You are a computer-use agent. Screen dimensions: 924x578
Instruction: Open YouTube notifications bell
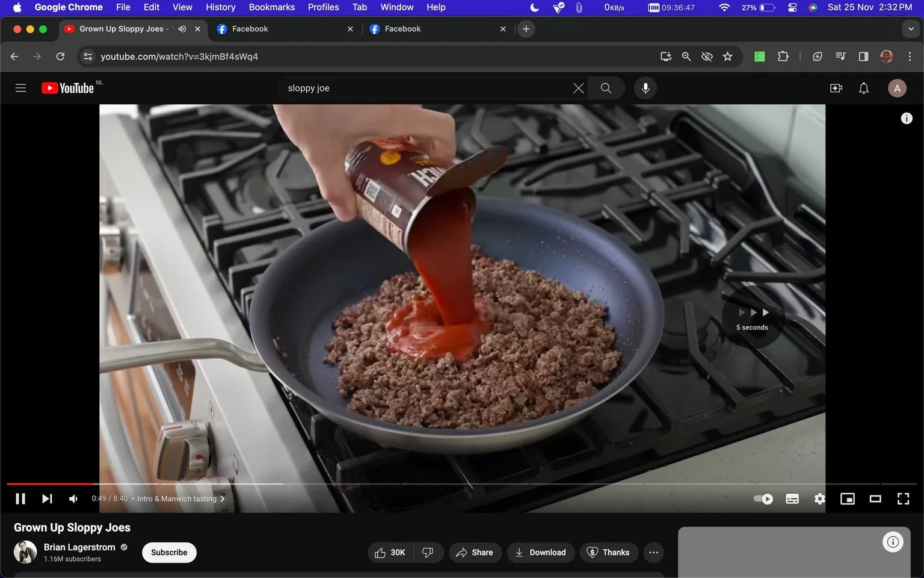click(x=863, y=88)
